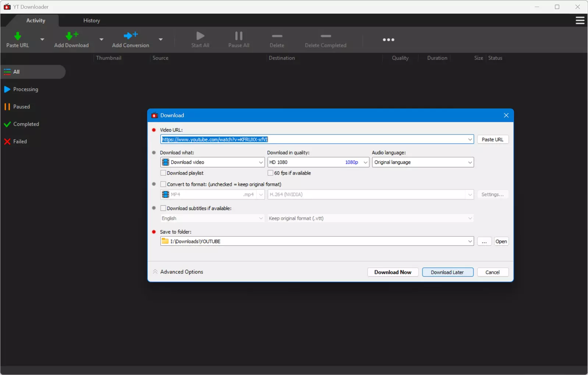Image resolution: width=588 pixels, height=375 pixels.
Task: Close the Download dialog
Action: click(x=506, y=115)
